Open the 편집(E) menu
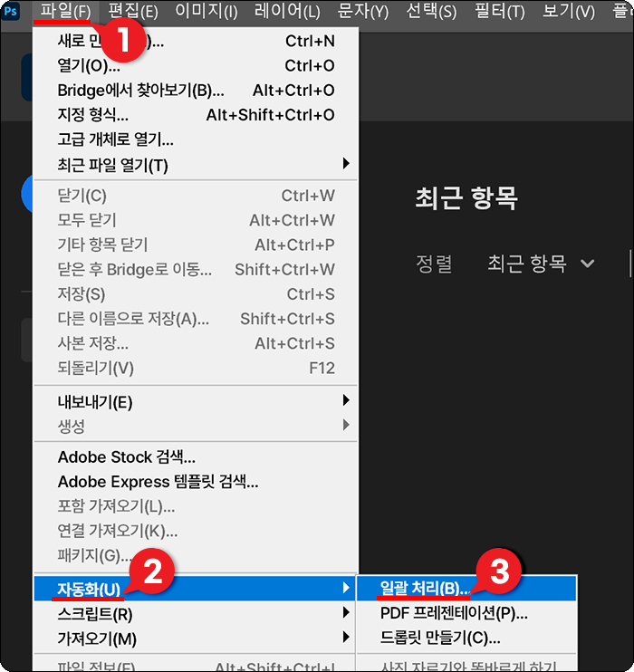This screenshot has height=672, width=634. [x=133, y=11]
